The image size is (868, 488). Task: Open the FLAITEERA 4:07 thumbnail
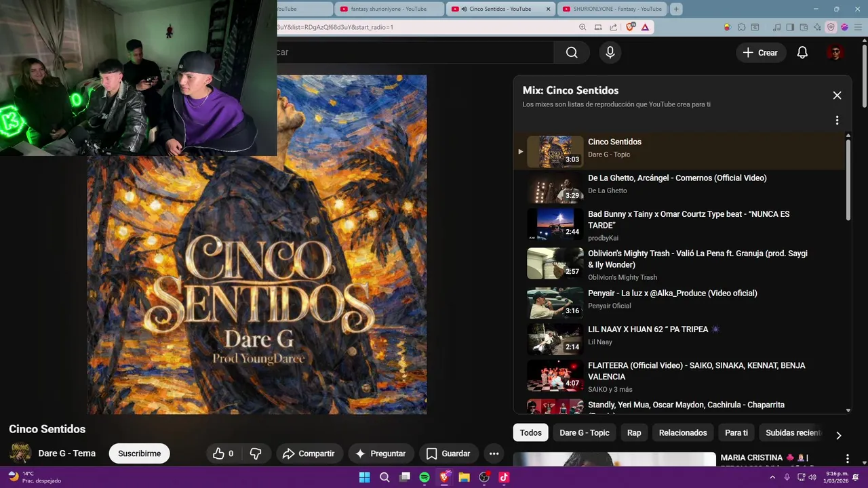[x=555, y=375]
